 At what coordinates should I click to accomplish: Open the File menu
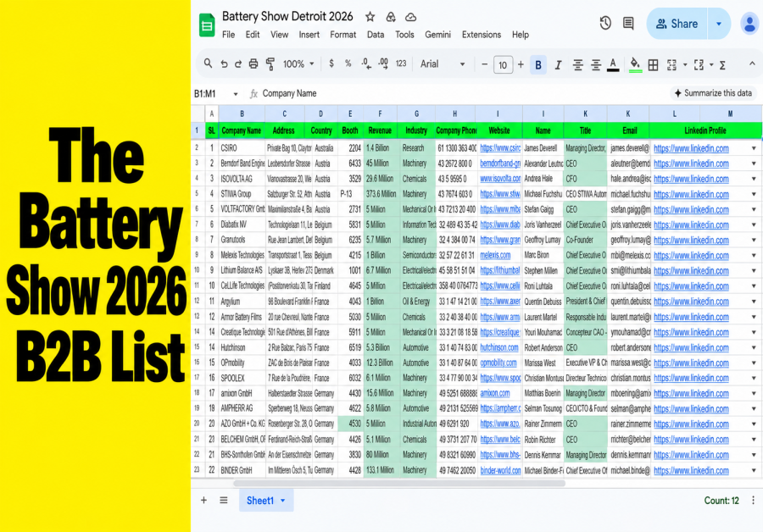pyautogui.click(x=228, y=35)
